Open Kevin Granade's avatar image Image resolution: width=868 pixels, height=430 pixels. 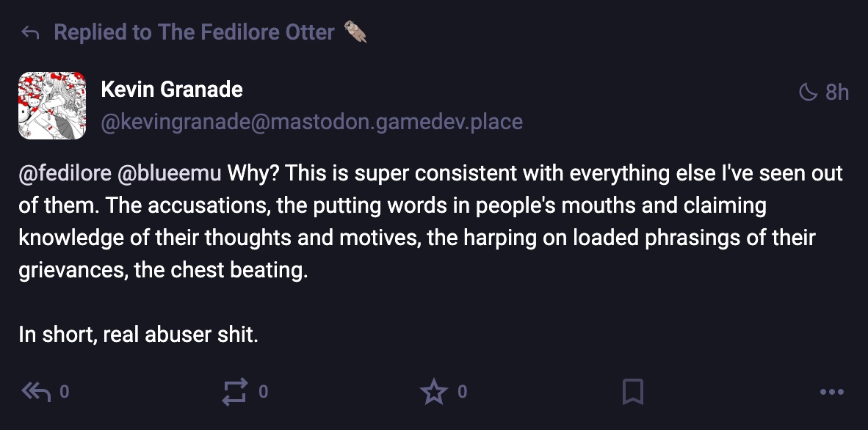pos(53,106)
